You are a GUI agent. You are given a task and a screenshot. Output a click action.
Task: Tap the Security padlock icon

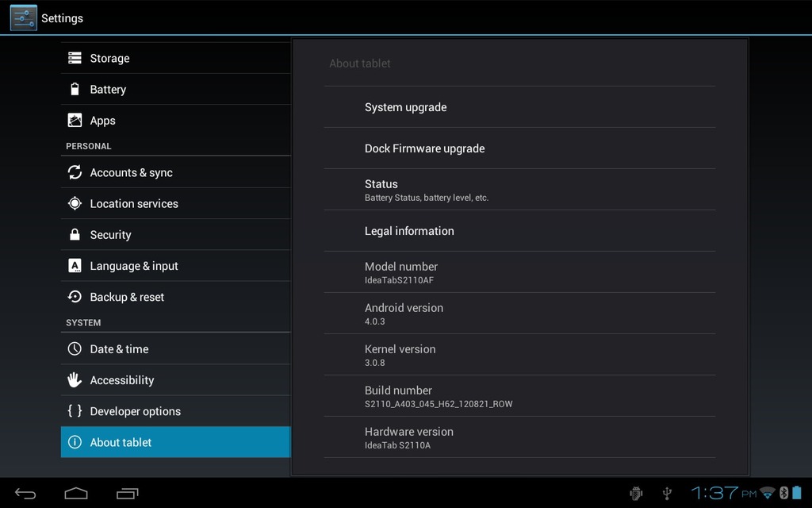point(75,234)
